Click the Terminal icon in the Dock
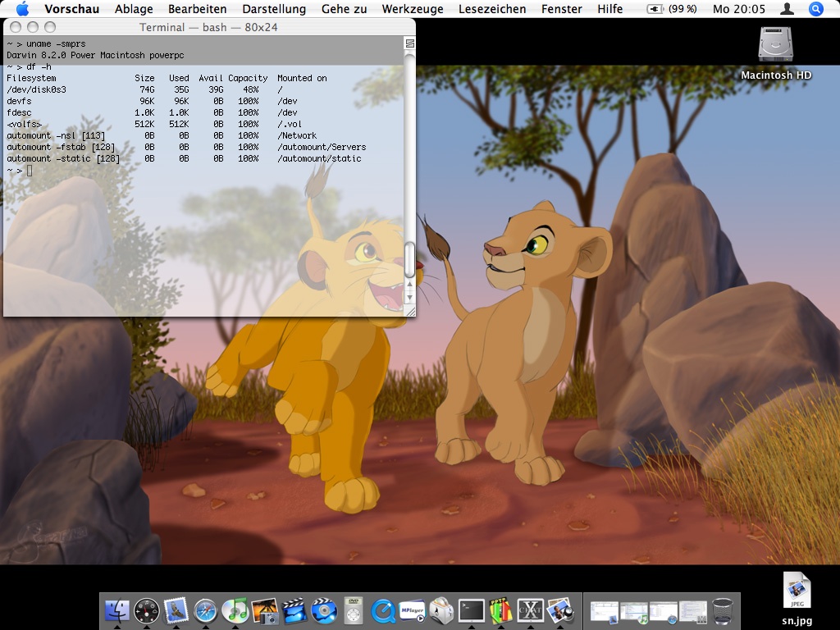 click(471, 610)
